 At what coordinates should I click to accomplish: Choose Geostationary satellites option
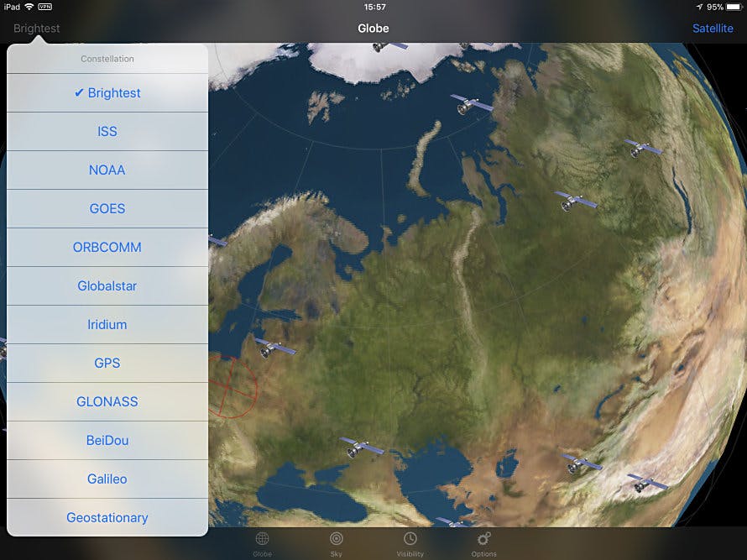point(107,517)
